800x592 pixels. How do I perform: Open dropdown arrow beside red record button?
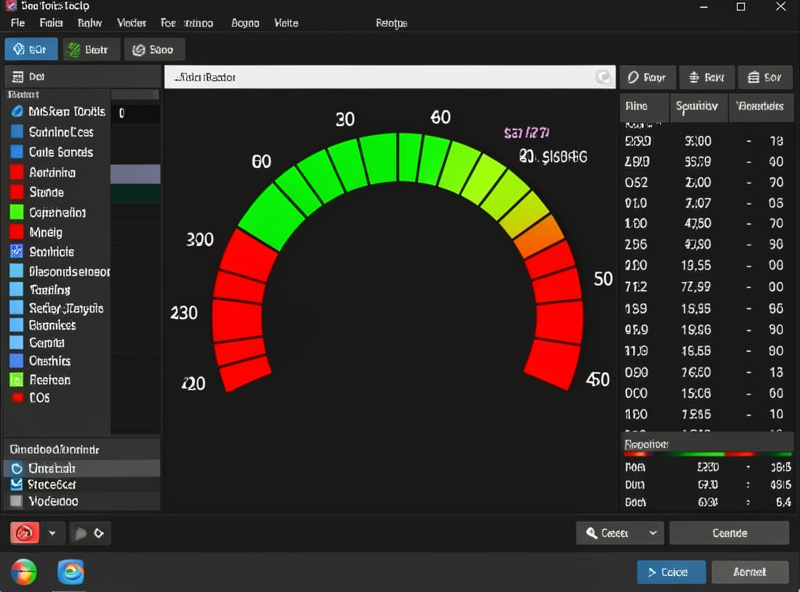pos(52,533)
